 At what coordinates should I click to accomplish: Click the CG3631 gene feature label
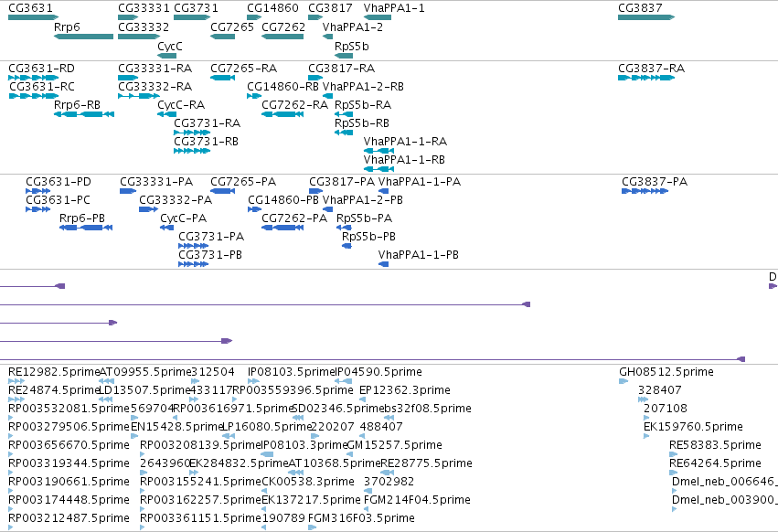pyautogui.click(x=30, y=8)
